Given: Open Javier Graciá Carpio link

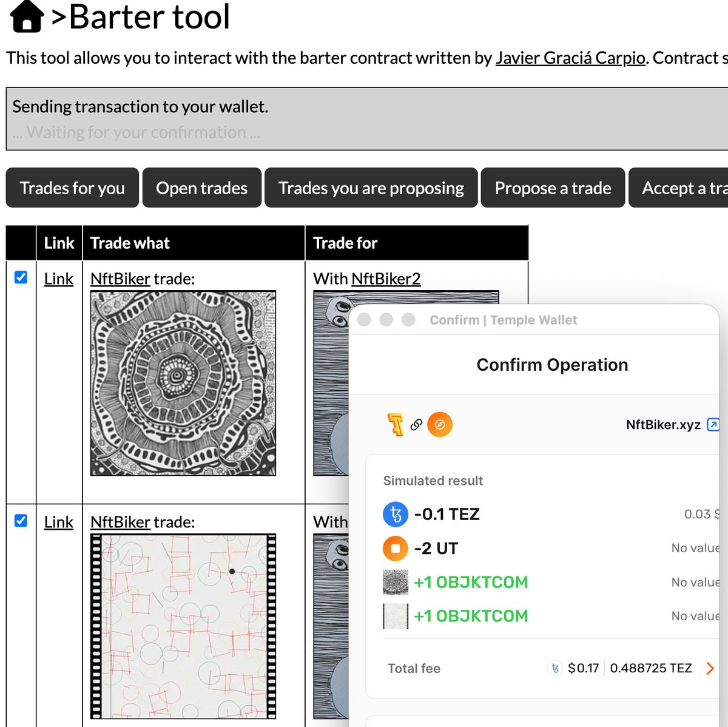Looking at the screenshot, I should tap(570, 58).
